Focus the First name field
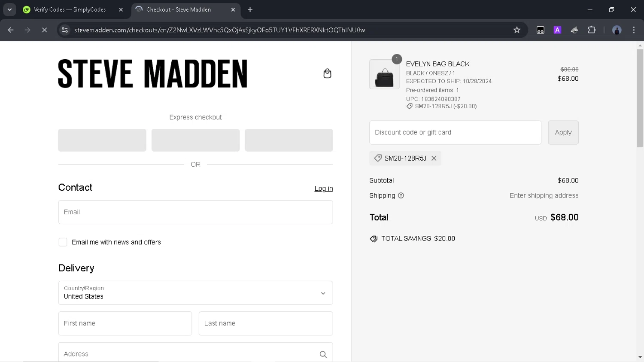Viewport: 644px width, 362px height. [x=125, y=323]
